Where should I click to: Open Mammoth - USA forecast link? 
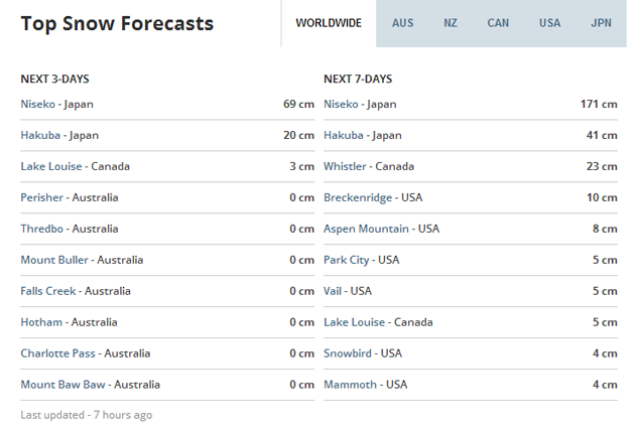click(365, 384)
